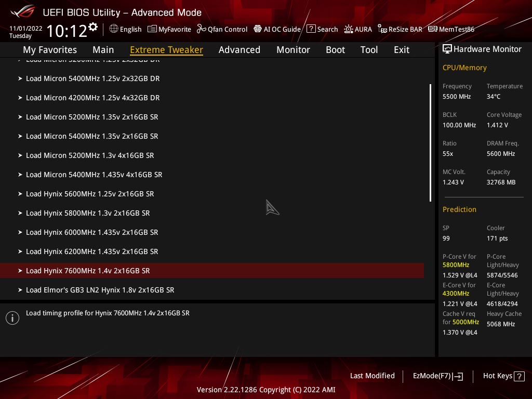Open the Hot Keys help
Screen dimensions: 532x399
(x=503, y=376)
